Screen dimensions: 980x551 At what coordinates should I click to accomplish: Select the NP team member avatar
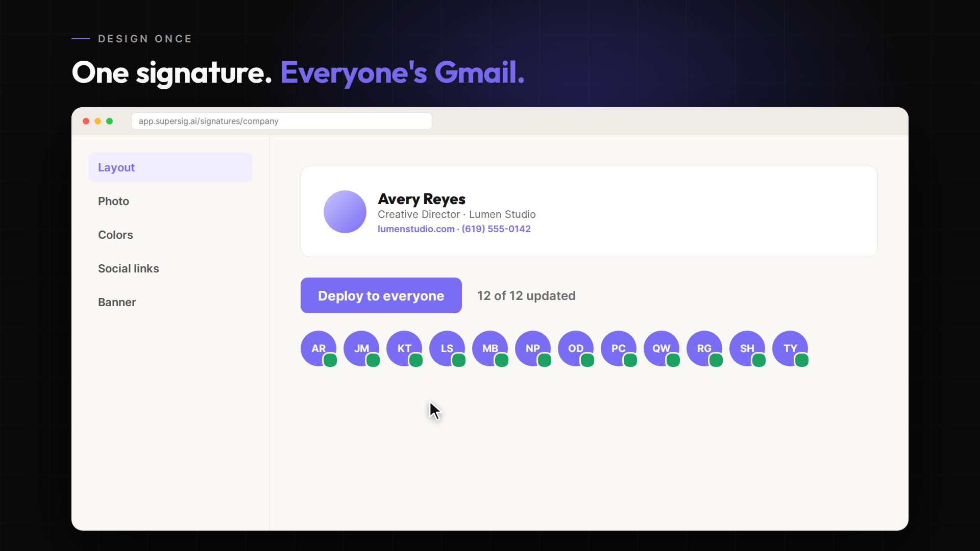(x=533, y=348)
